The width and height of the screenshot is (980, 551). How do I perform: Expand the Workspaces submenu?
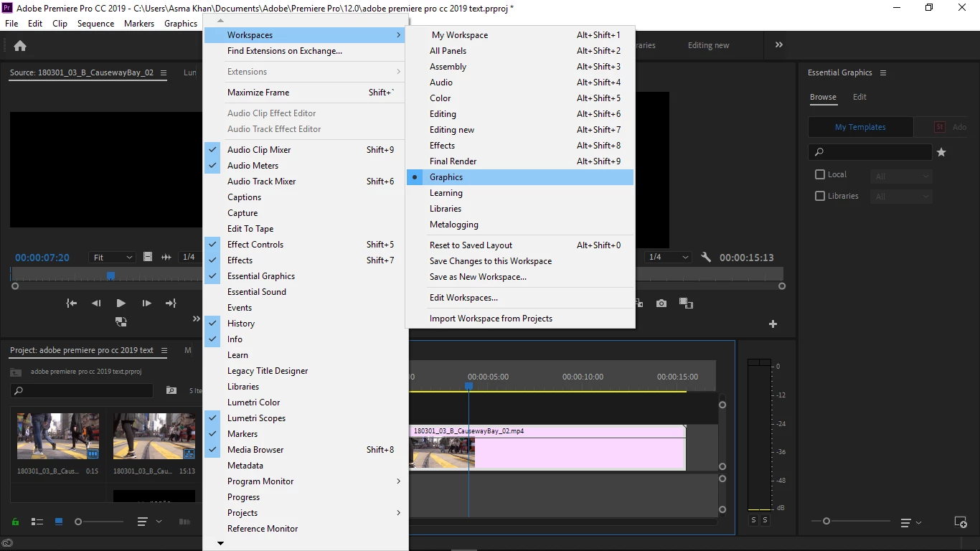tap(306, 35)
